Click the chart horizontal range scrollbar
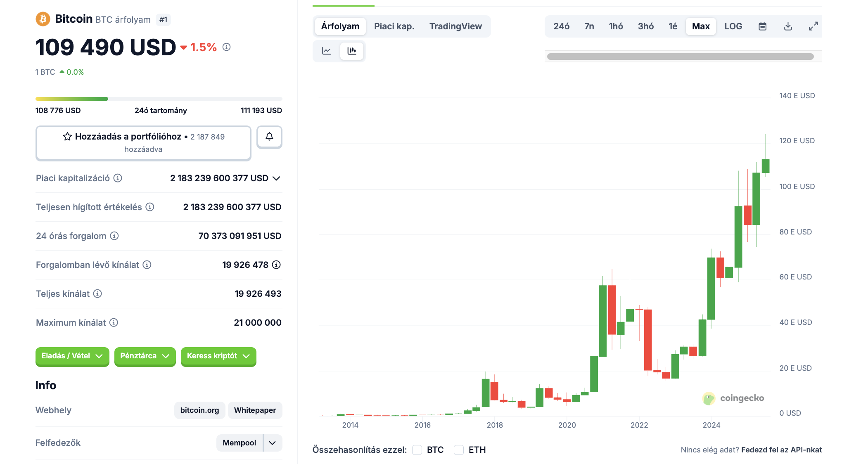The height and width of the screenshot is (464, 868). click(680, 57)
